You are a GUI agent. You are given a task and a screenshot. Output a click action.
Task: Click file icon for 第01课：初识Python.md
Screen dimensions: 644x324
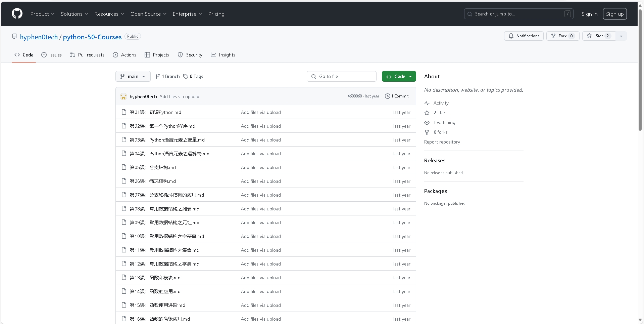tap(124, 112)
